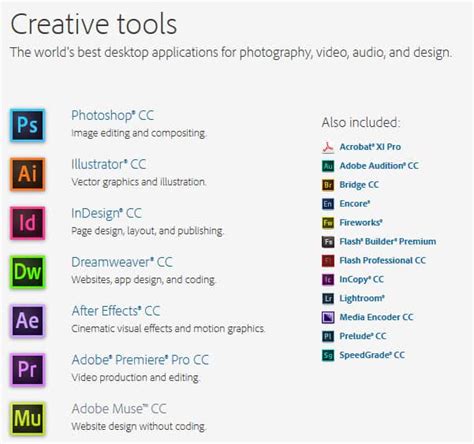Click the After Effects Ae icon

click(27, 321)
